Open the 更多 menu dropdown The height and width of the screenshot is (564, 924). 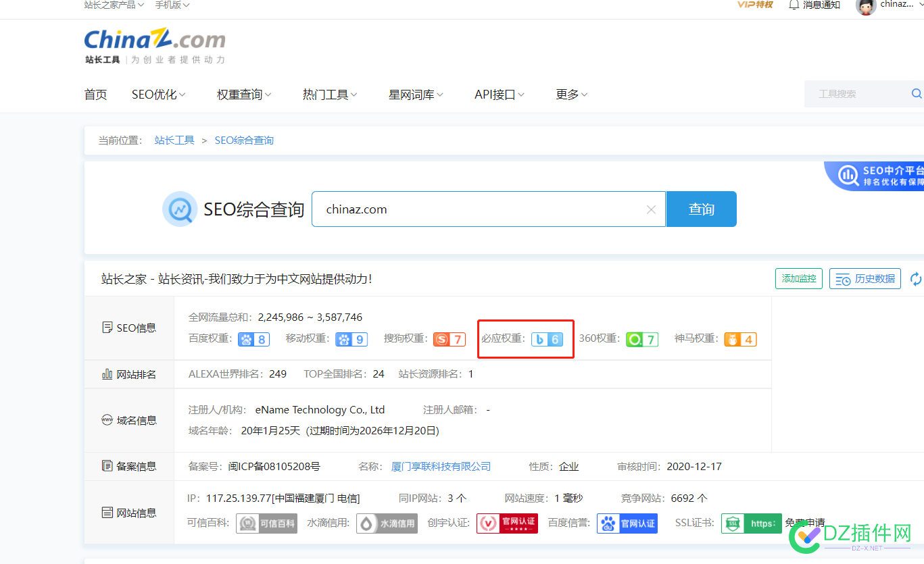click(x=572, y=95)
